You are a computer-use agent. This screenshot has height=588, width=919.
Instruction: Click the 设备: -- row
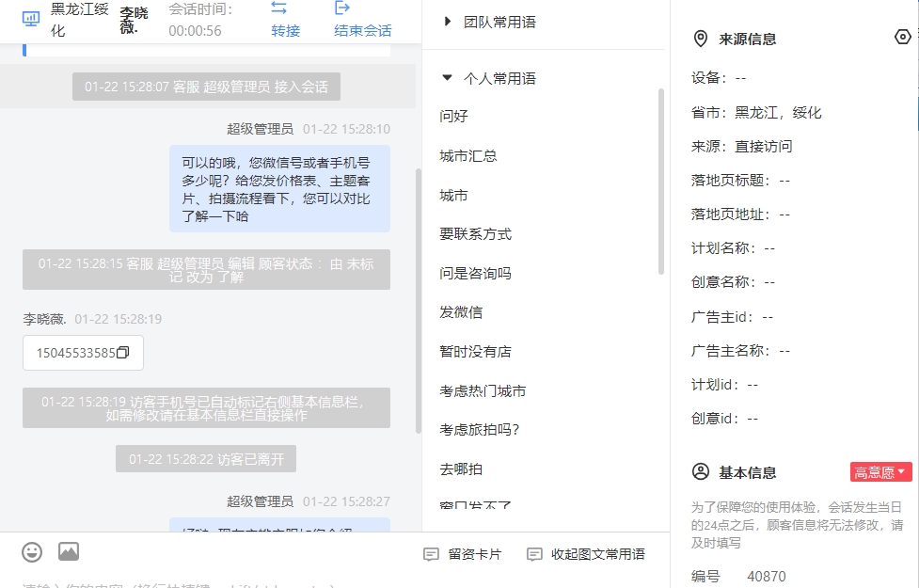click(719, 78)
